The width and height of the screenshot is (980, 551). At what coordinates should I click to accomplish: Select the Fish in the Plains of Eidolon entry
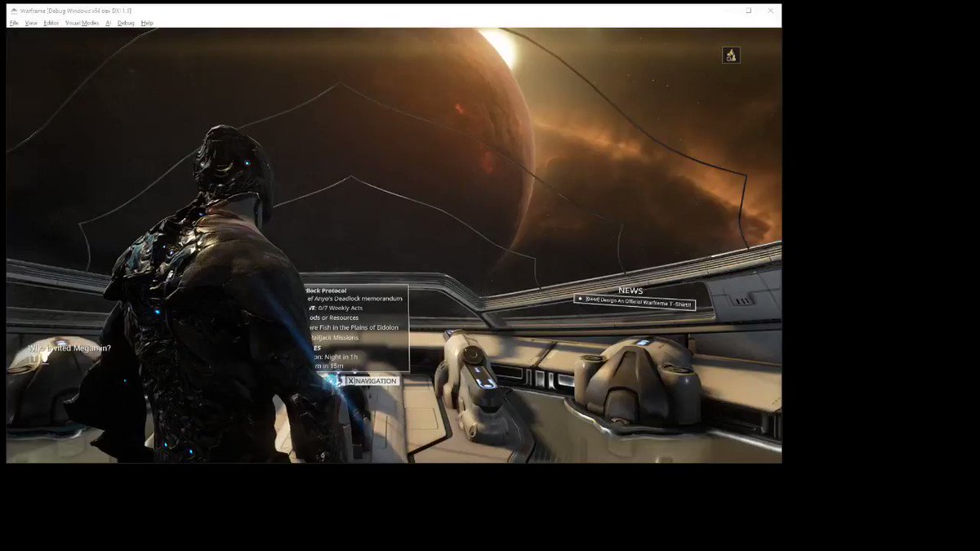(353, 327)
